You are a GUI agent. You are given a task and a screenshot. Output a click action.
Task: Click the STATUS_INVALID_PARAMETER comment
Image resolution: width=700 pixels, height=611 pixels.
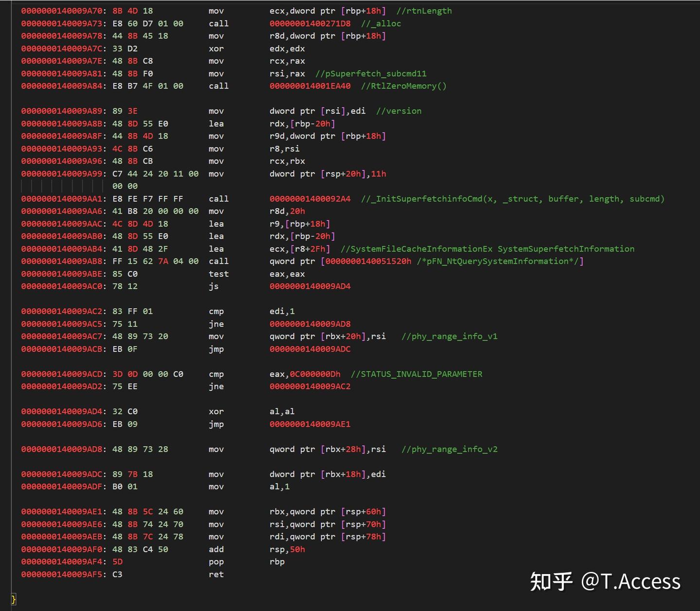(417, 374)
